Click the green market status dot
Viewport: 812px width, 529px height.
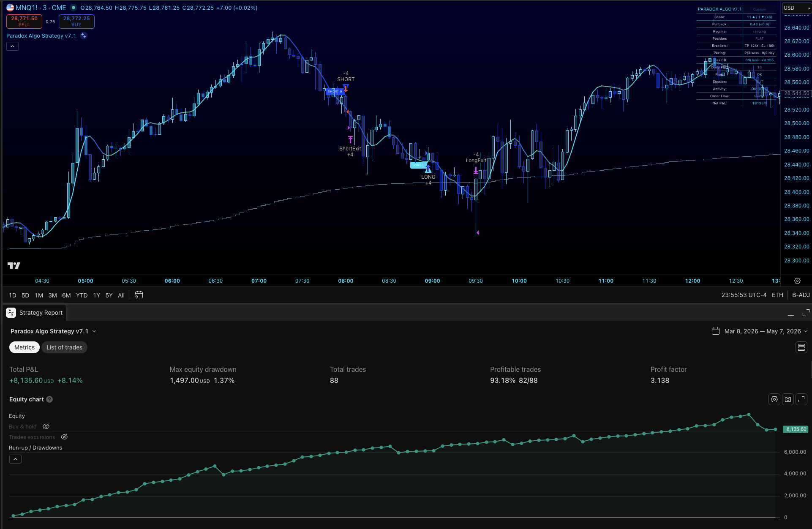tap(74, 8)
